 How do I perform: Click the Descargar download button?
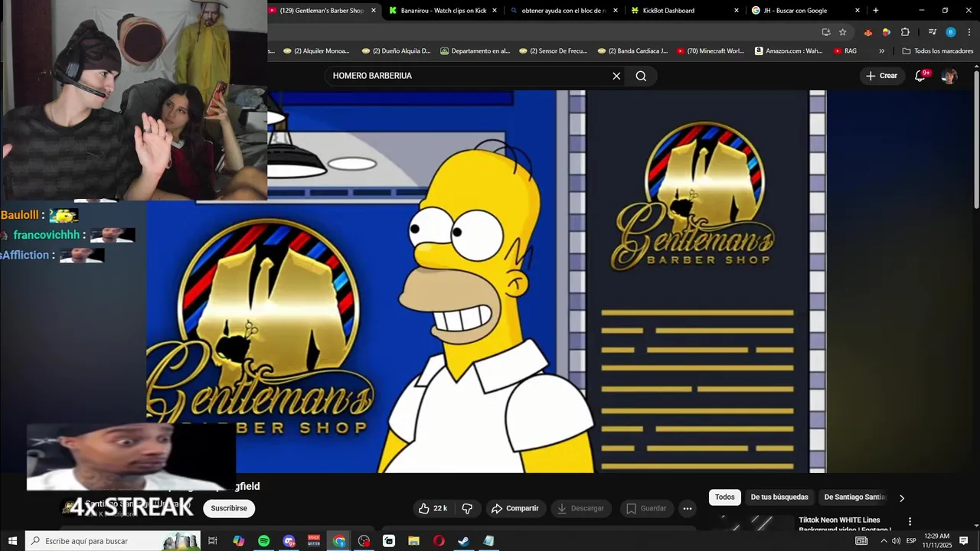(580, 508)
